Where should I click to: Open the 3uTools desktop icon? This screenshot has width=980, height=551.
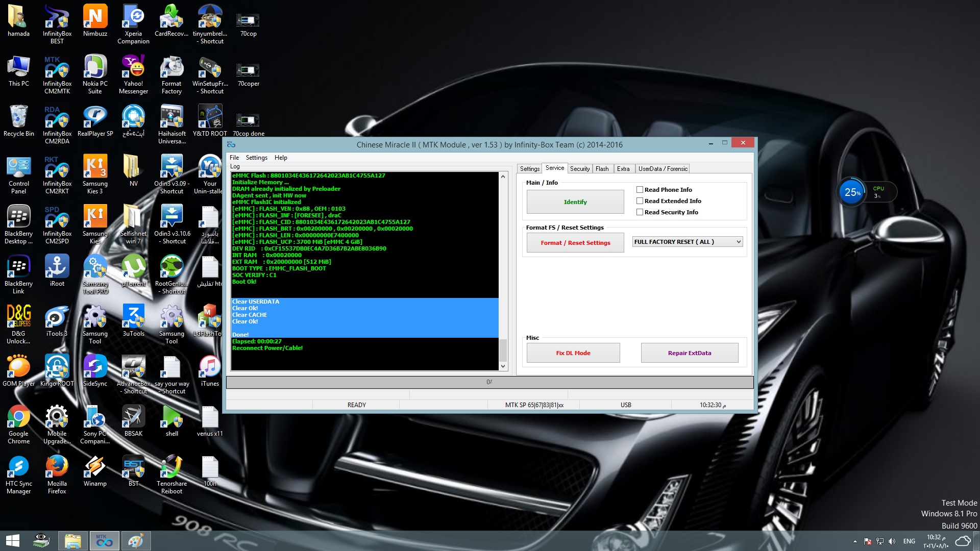pos(133,320)
